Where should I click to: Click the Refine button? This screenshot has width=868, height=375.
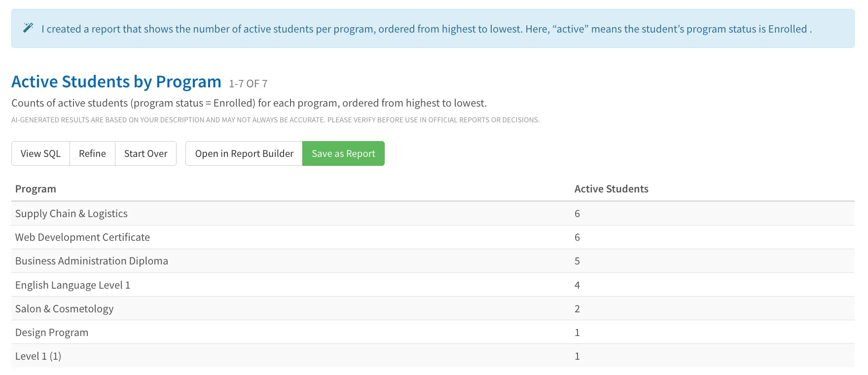coord(92,153)
